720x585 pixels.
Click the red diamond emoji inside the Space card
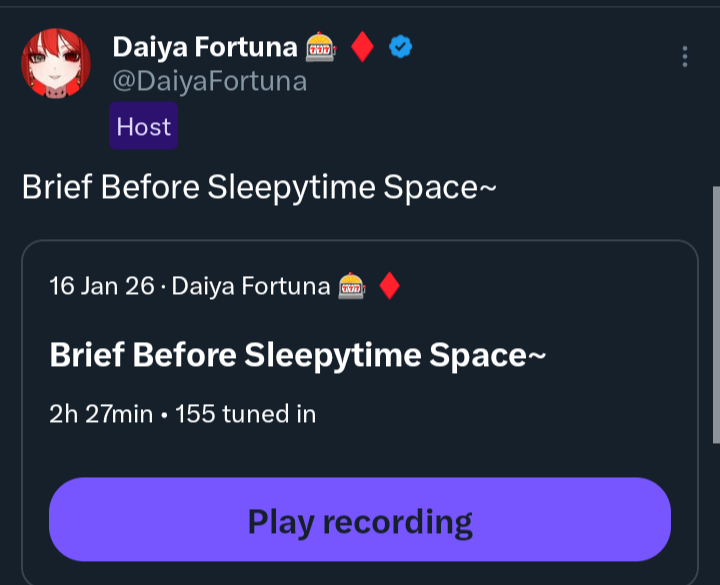click(390, 287)
